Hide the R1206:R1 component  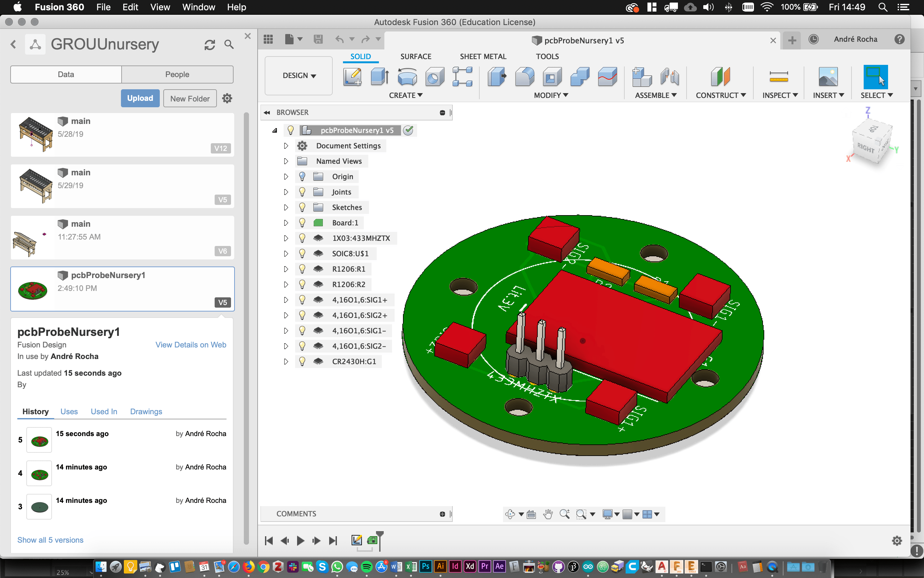tap(302, 269)
